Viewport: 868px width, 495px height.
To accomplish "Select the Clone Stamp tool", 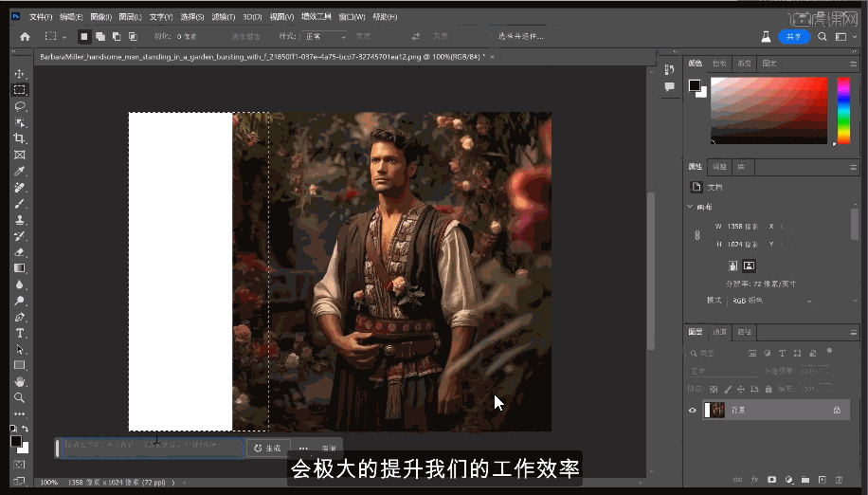I will pyautogui.click(x=19, y=220).
